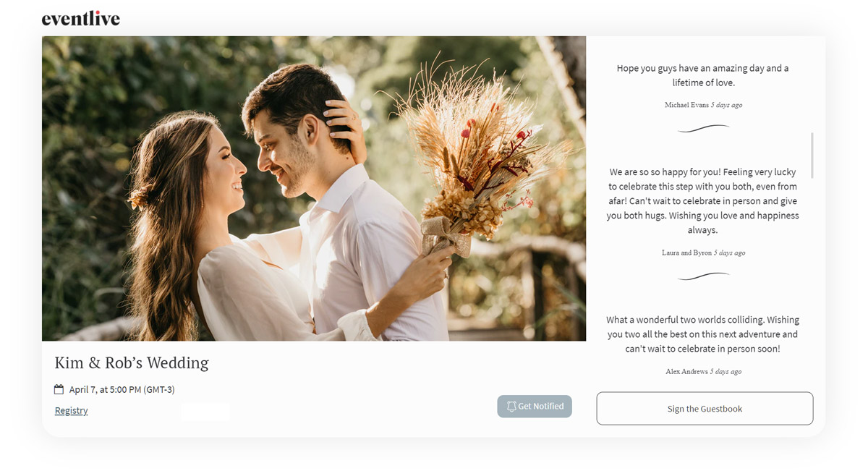Open the Sign the Guestbook form
The height and width of the screenshot is (471, 868).
[x=705, y=409]
